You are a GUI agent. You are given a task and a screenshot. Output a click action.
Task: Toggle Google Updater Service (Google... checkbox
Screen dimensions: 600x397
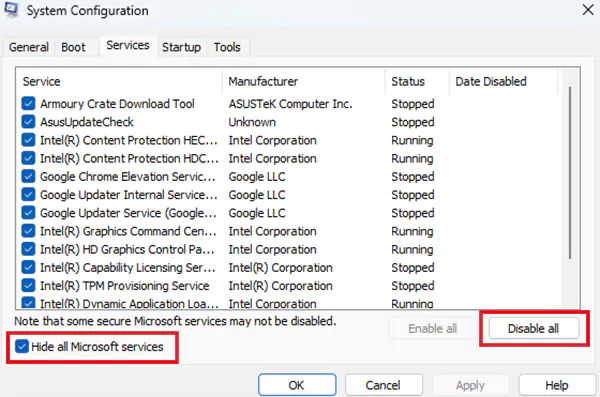[28, 213]
